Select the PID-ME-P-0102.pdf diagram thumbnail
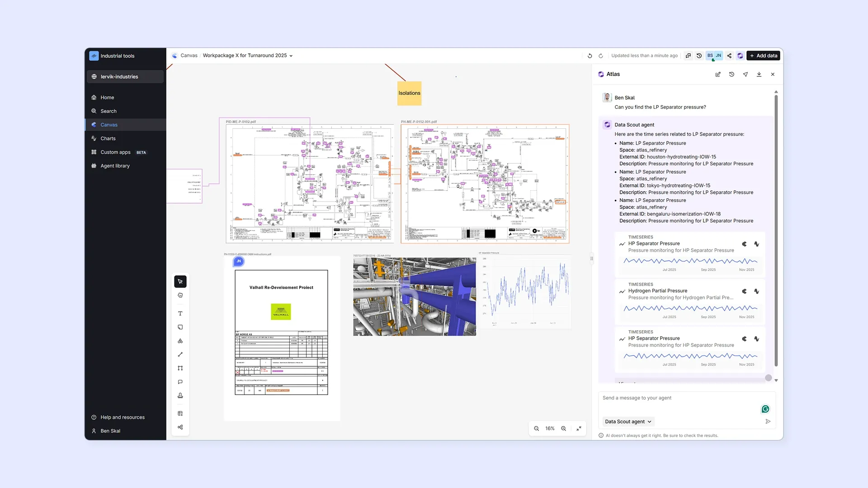The height and width of the screenshot is (488, 868). [310, 184]
